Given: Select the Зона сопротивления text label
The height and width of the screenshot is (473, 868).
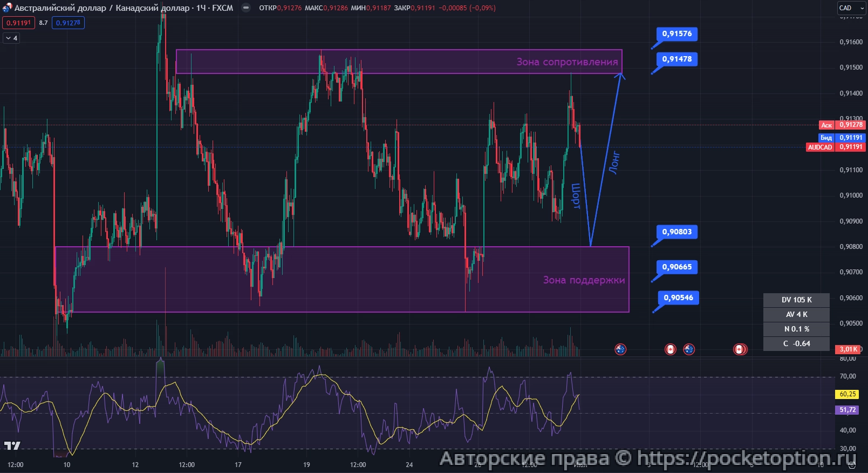Looking at the screenshot, I should click(x=567, y=62).
